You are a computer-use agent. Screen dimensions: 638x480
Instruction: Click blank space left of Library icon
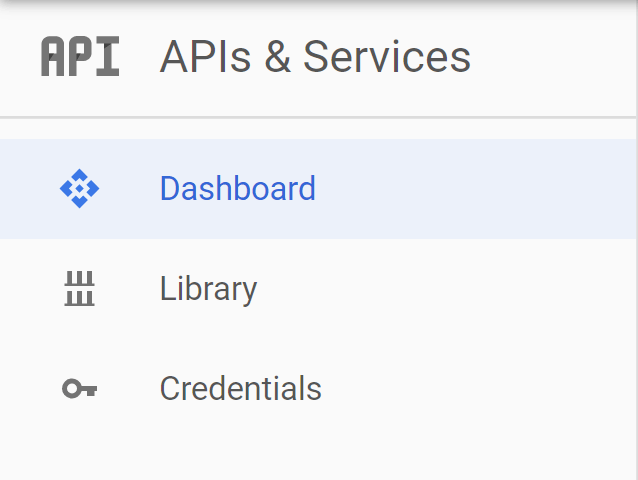tap(25, 289)
